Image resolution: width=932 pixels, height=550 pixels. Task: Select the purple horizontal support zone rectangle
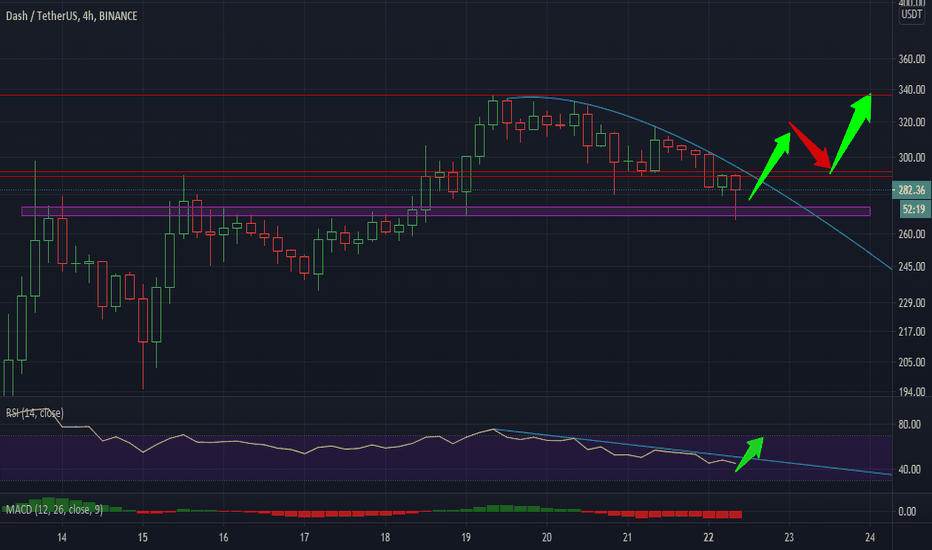(446, 211)
